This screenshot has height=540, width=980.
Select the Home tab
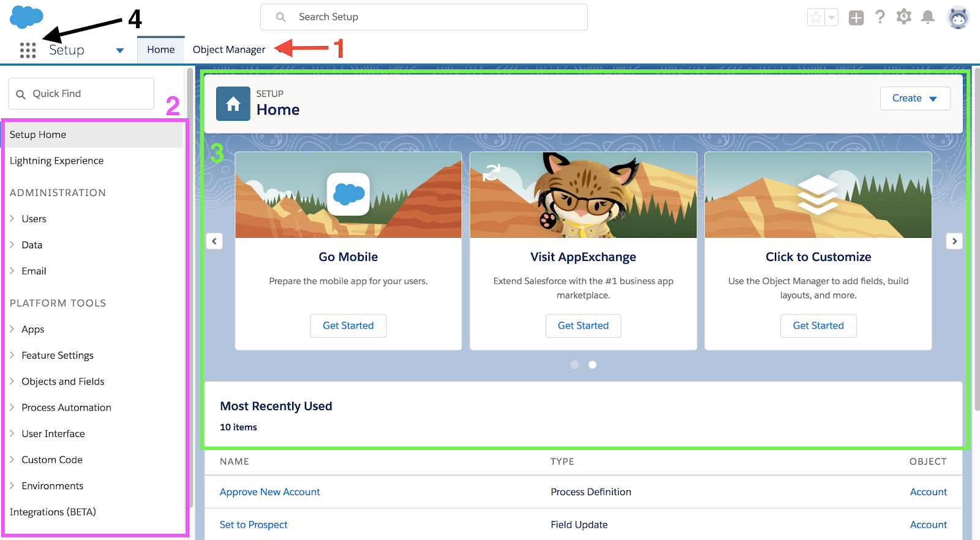tap(160, 50)
